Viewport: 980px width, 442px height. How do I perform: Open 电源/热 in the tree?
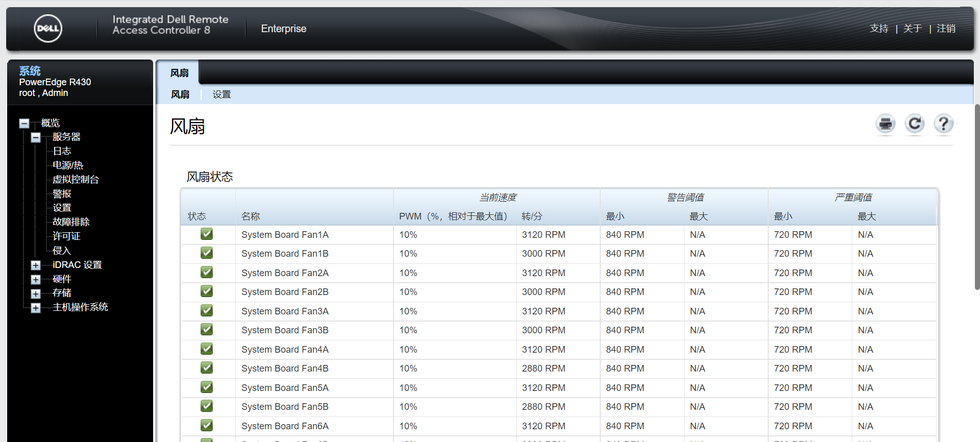pos(68,165)
